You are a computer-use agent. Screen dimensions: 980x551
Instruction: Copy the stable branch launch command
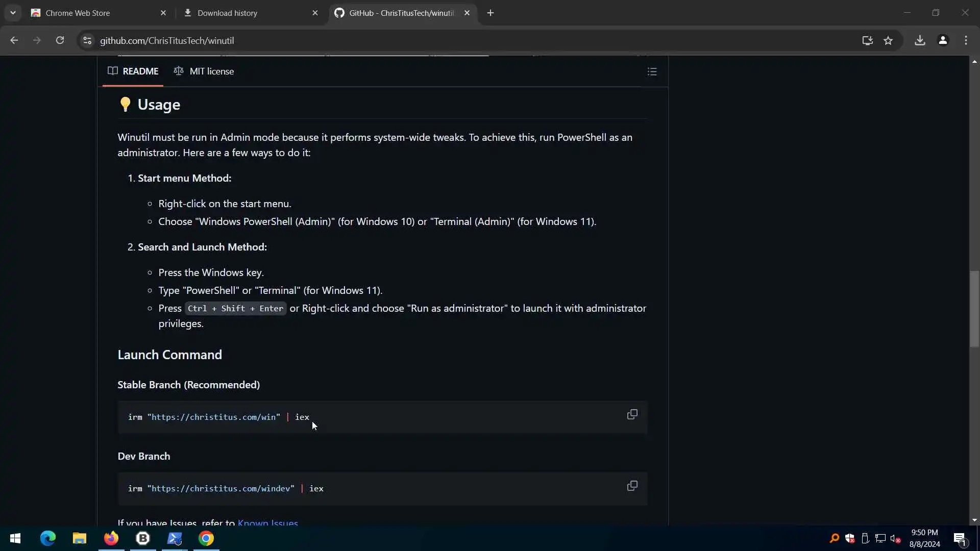[632, 414]
